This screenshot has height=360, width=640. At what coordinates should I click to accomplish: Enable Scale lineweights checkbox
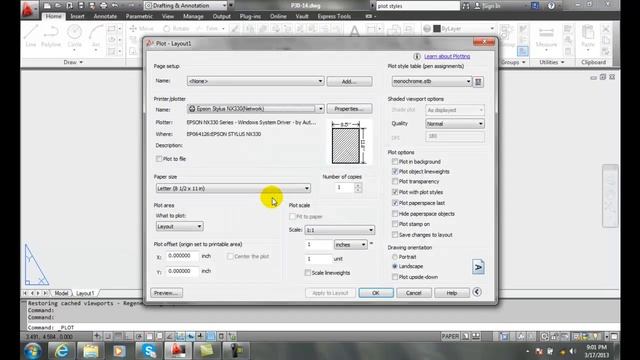pos(307,273)
